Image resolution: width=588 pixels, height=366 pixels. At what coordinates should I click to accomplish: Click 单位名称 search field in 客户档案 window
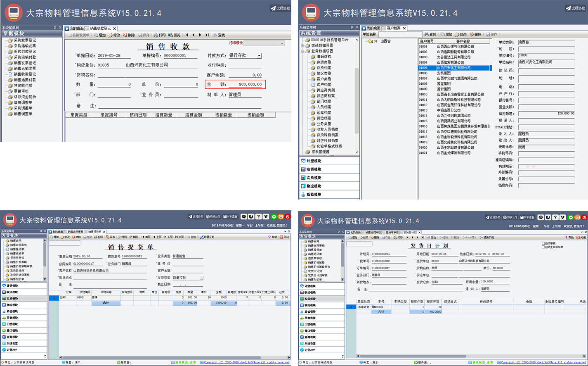pos(399,34)
